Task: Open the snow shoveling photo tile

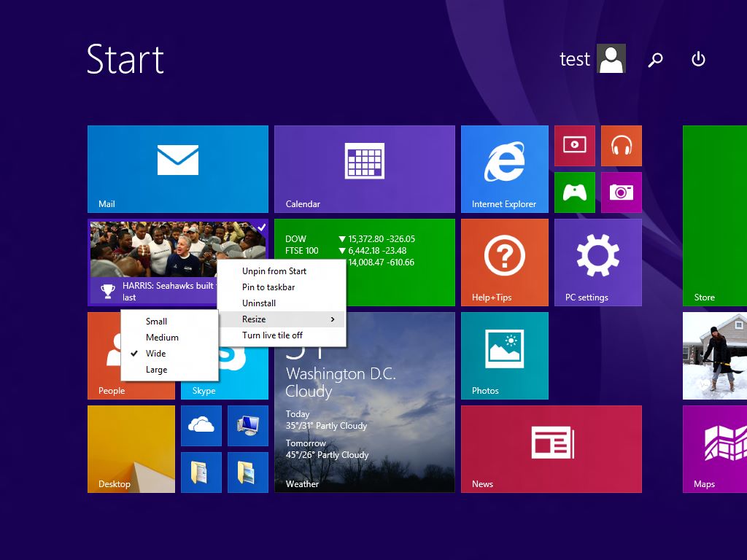Action: click(715, 356)
